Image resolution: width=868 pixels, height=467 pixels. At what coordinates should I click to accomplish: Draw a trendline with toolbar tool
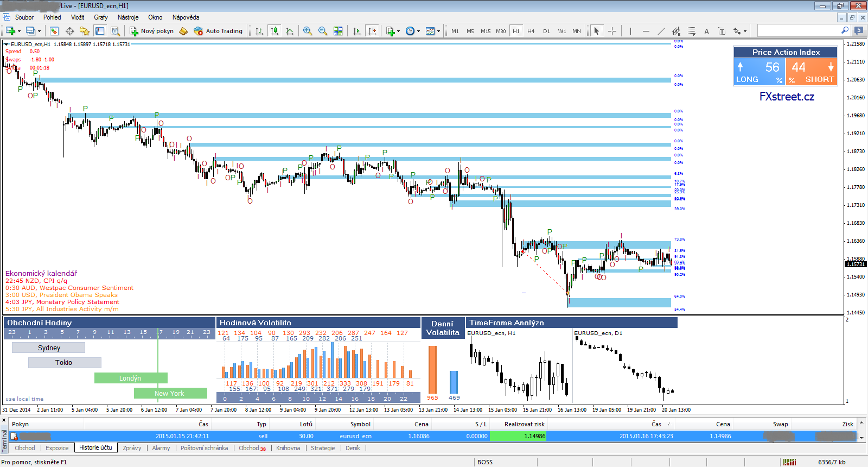point(661,31)
